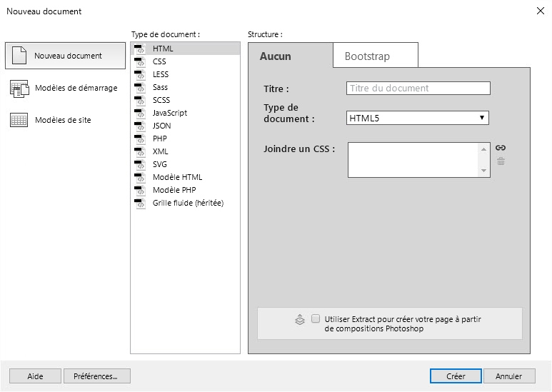Click the Extract layers icon
The height and width of the screenshot is (392, 552).
[300, 320]
